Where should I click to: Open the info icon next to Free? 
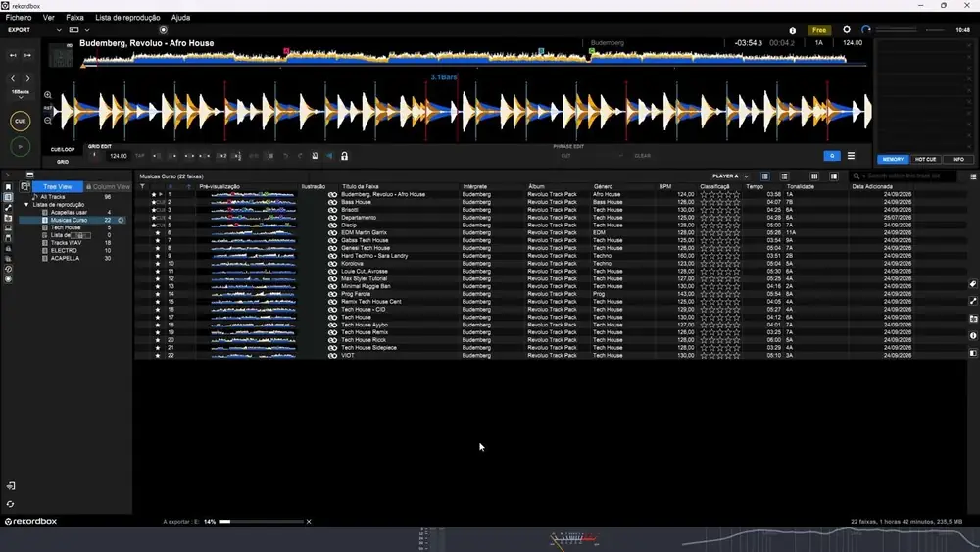[793, 30]
